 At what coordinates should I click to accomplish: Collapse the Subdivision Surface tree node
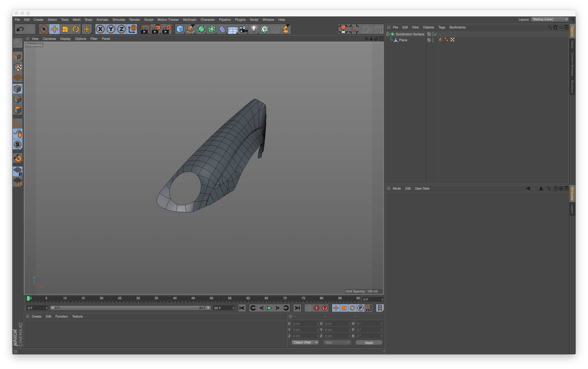(x=388, y=34)
